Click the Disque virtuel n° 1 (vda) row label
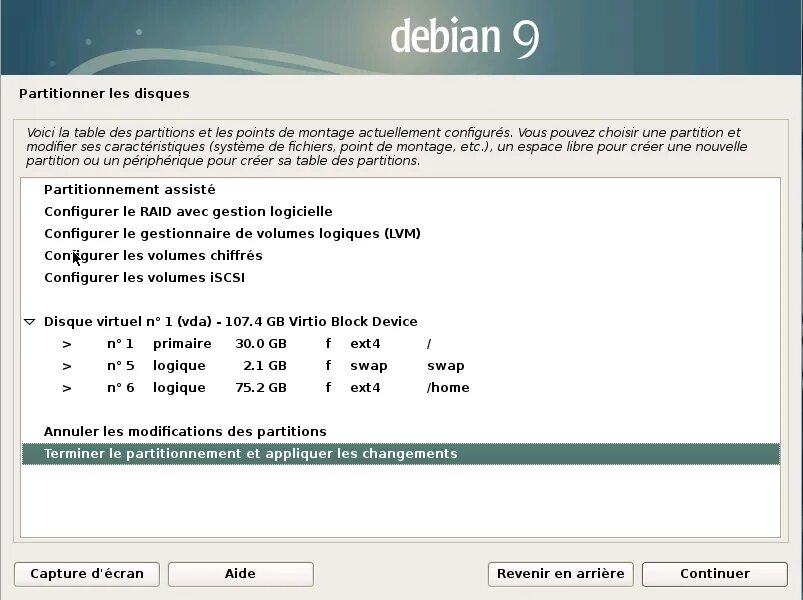Viewport: 803px width, 600px height. pos(230,322)
